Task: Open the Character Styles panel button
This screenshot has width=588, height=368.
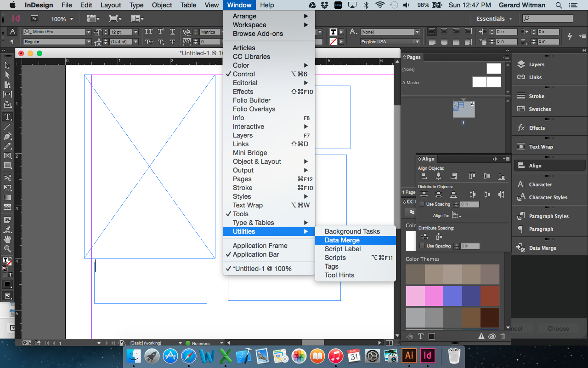Action: click(550, 197)
